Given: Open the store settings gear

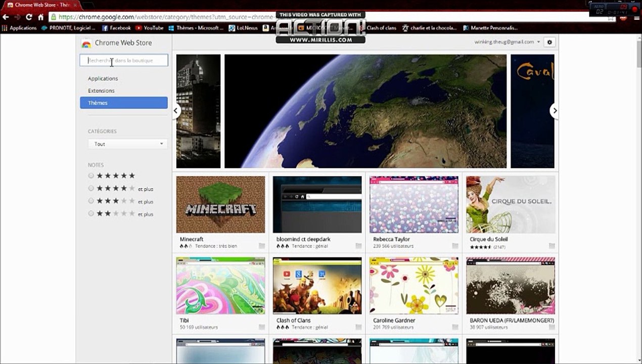Looking at the screenshot, I should click(550, 42).
